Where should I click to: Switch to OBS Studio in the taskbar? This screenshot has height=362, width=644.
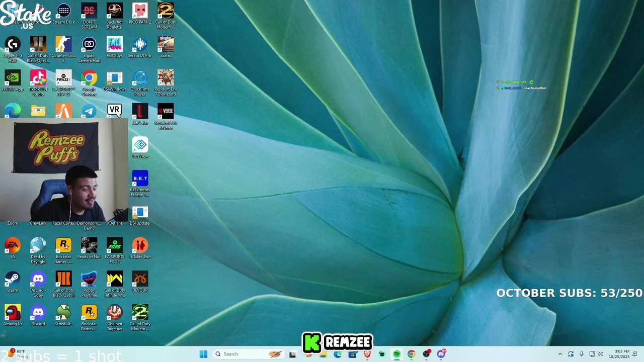pyautogui.click(x=427, y=354)
